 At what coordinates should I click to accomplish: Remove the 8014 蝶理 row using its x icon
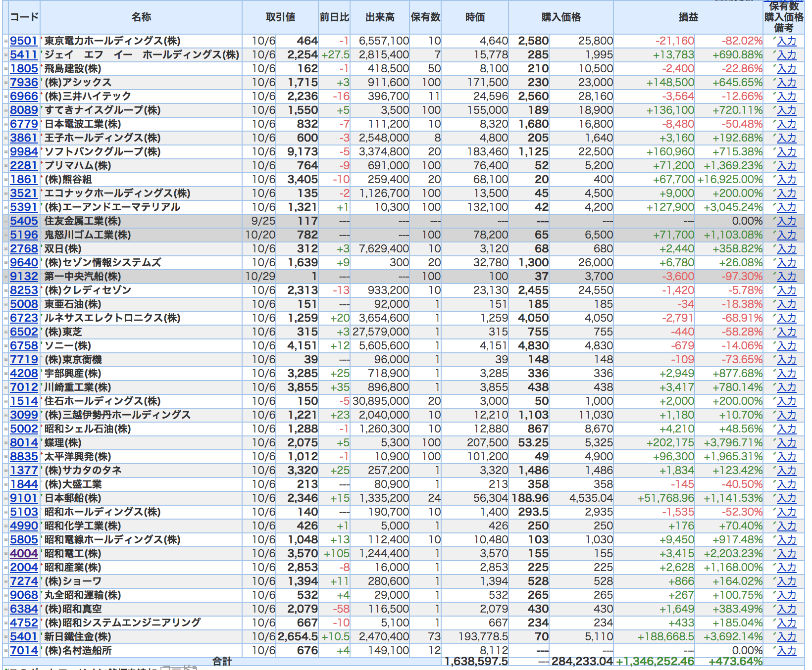[5, 443]
